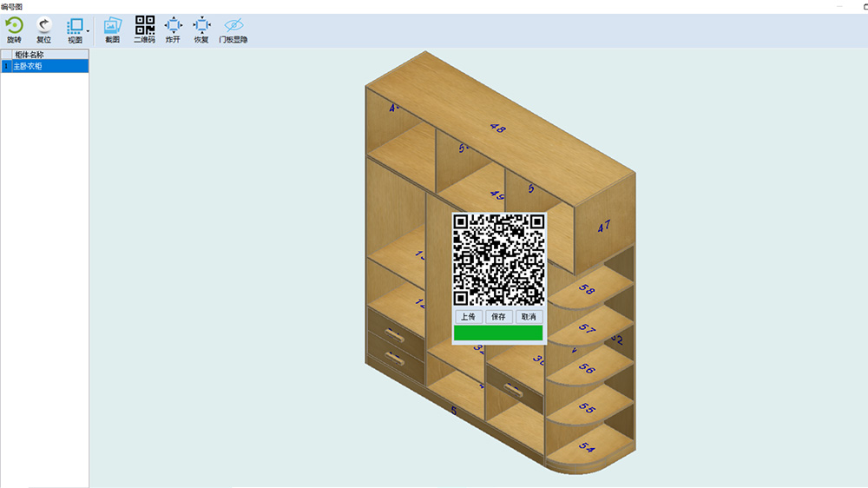Viewport: 868px width, 488px height.
Task: Click the 取消 cancel button
Action: 529,317
